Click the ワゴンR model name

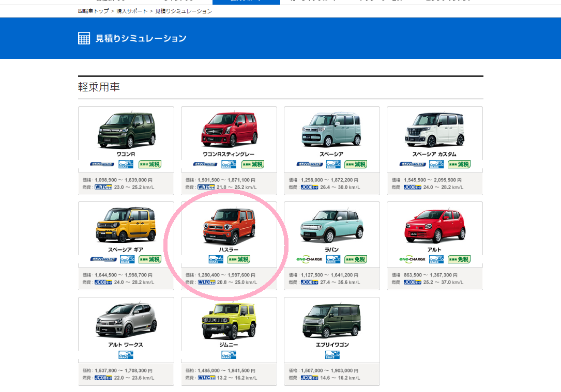click(x=126, y=154)
